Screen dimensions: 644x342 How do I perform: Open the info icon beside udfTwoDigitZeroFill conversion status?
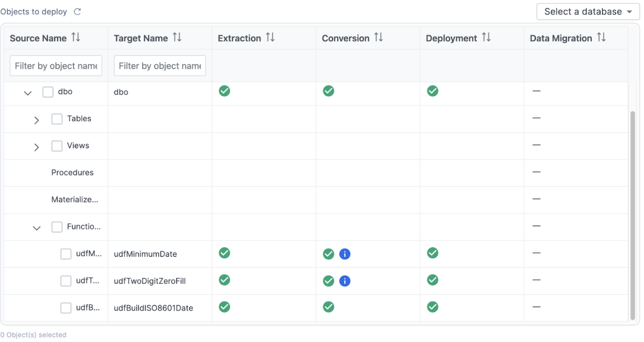(x=345, y=281)
